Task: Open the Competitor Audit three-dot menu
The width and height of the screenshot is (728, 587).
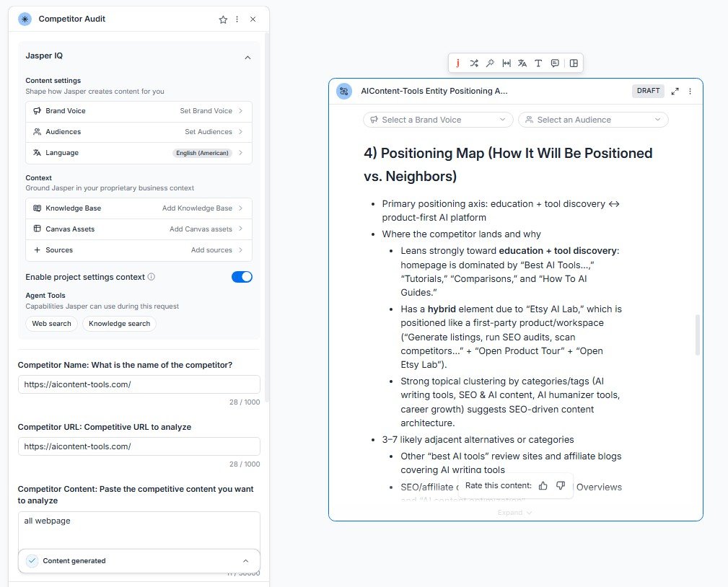Action: [237, 19]
